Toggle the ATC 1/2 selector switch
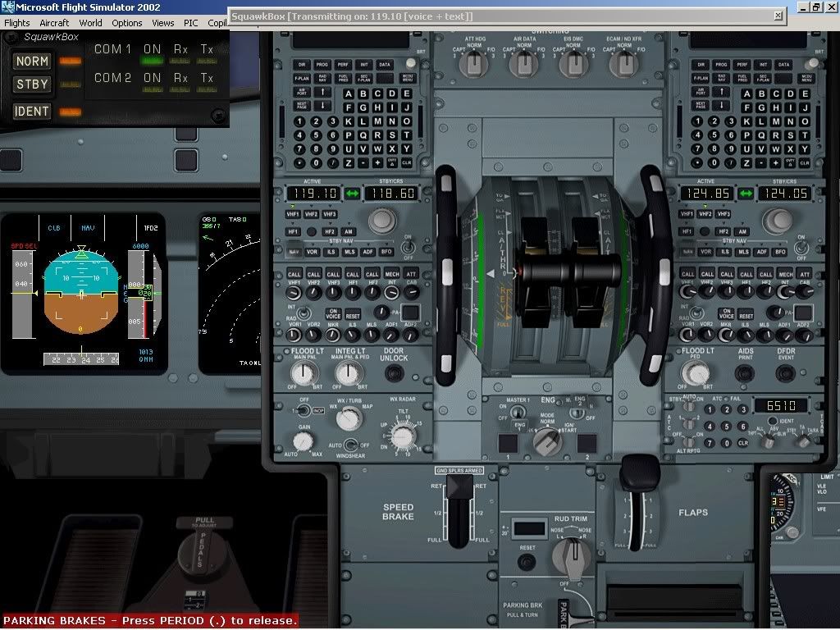 click(x=689, y=422)
